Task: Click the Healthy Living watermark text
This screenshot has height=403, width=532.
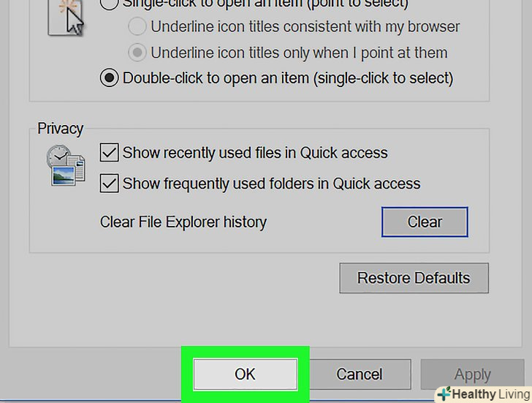Action: coord(487,393)
